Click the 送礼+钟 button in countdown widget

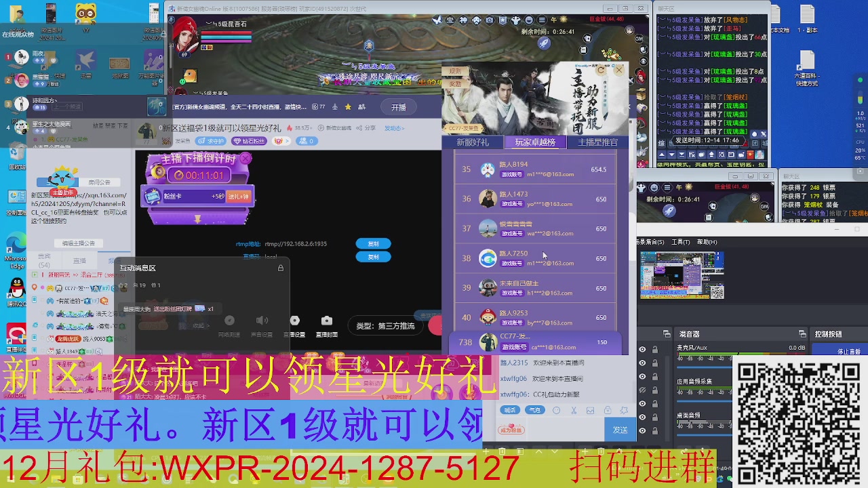[239, 197]
